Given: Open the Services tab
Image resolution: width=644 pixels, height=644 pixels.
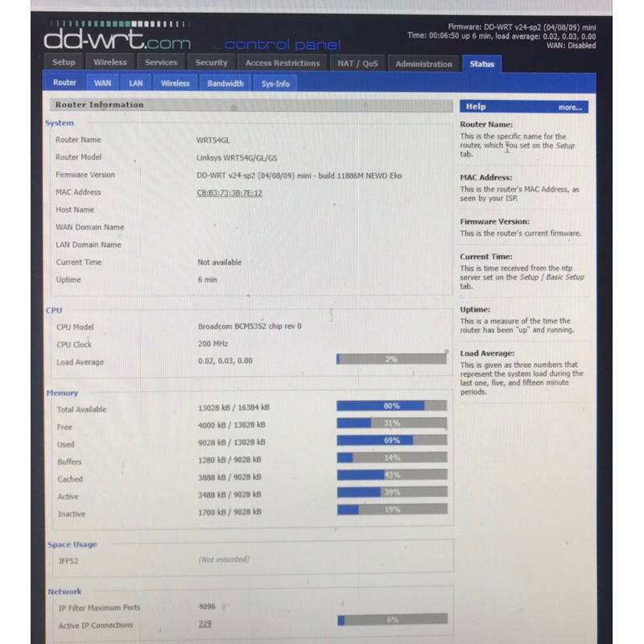Looking at the screenshot, I should coord(161,63).
